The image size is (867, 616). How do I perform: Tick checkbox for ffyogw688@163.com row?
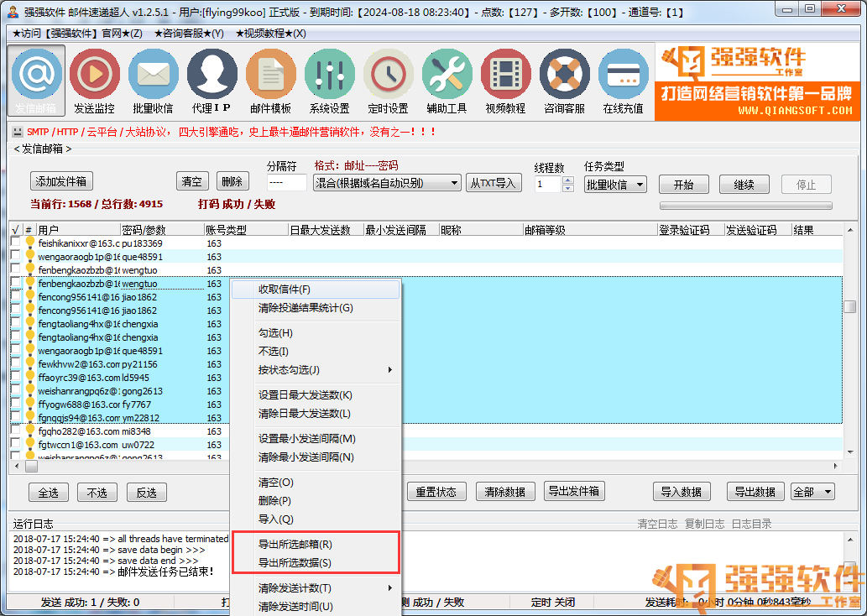click(x=15, y=404)
